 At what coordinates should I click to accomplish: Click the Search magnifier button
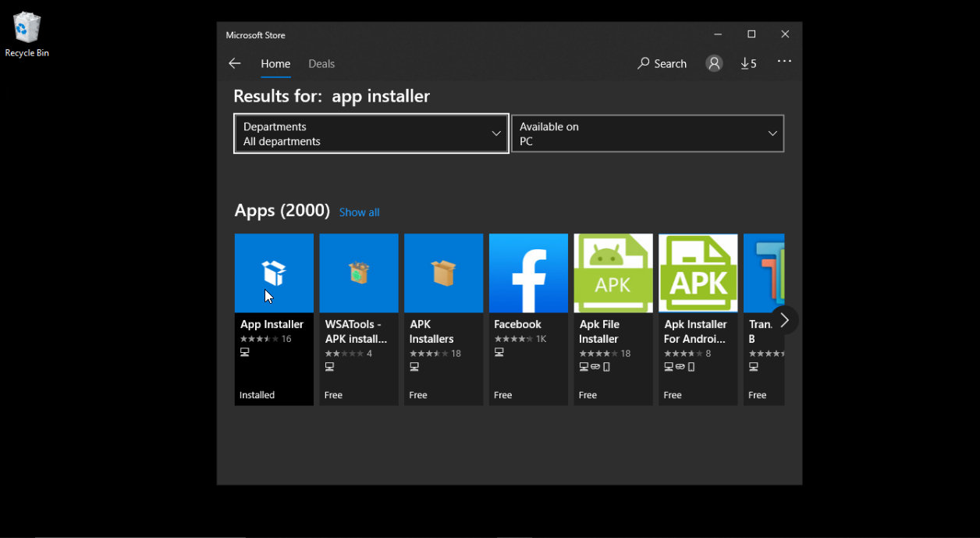(x=662, y=64)
